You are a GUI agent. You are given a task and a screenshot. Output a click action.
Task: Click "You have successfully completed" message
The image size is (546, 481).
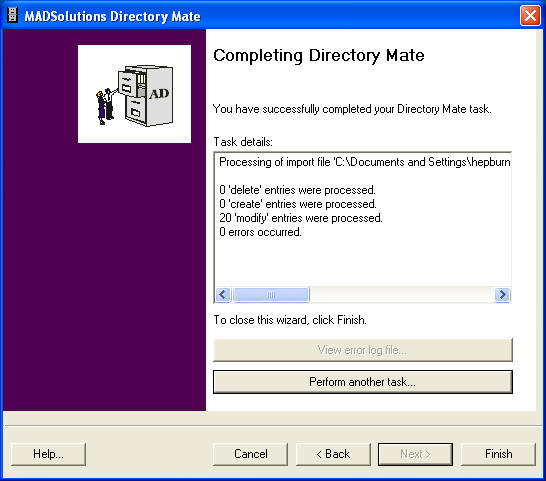coord(352,109)
